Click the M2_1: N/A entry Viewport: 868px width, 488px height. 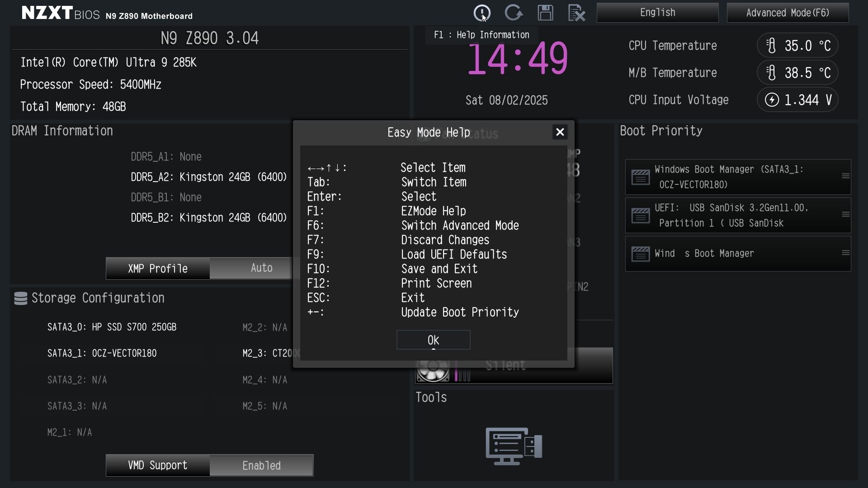pyautogui.click(x=69, y=432)
